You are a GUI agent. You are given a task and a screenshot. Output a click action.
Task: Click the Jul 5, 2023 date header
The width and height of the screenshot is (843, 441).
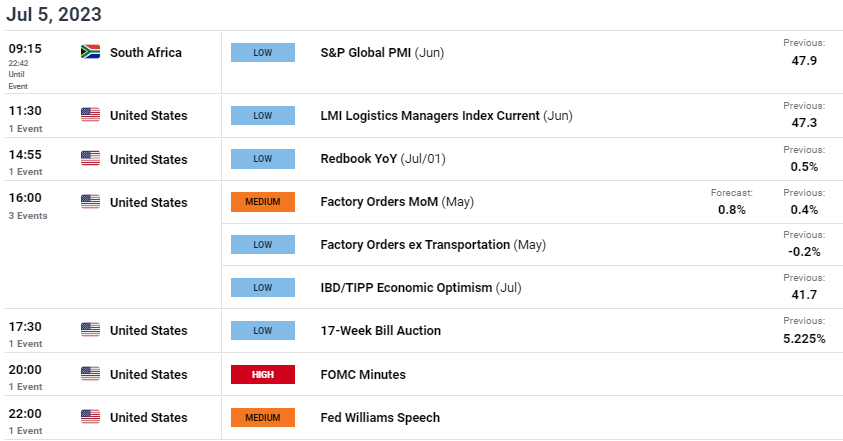[x=54, y=14]
